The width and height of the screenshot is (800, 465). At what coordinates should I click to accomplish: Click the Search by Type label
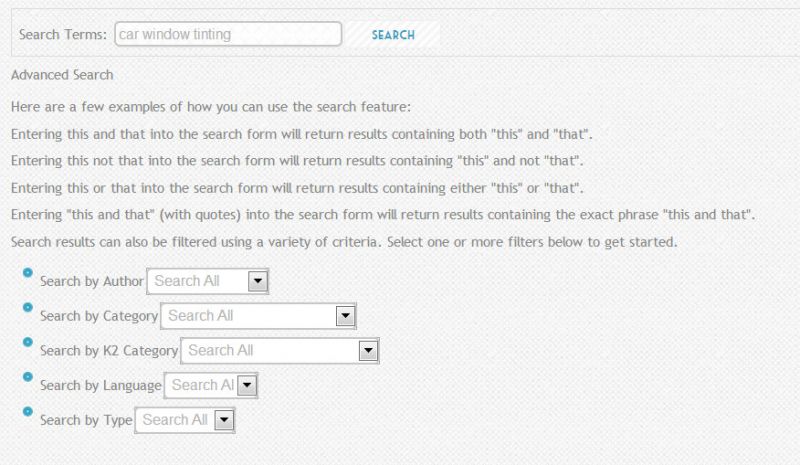coord(86,420)
